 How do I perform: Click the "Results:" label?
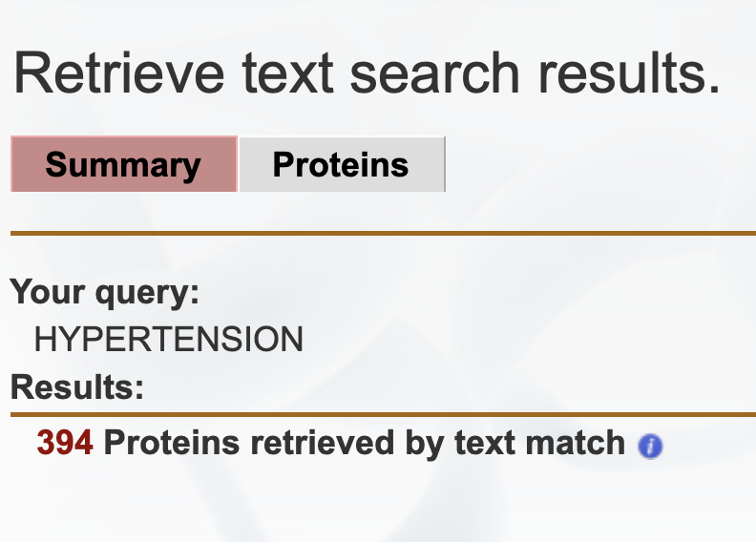tap(77, 387)
